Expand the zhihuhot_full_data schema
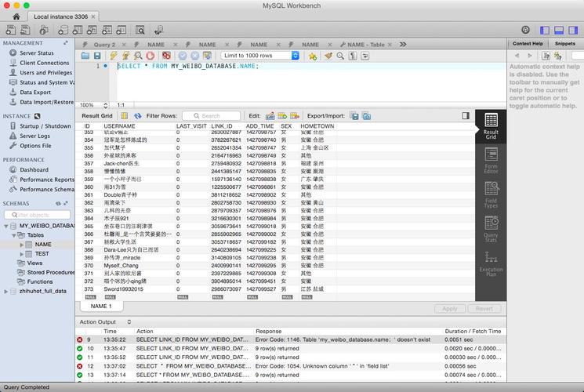This screenshot has width=584, height=392. pyautogui.click(x=5, y=291)
